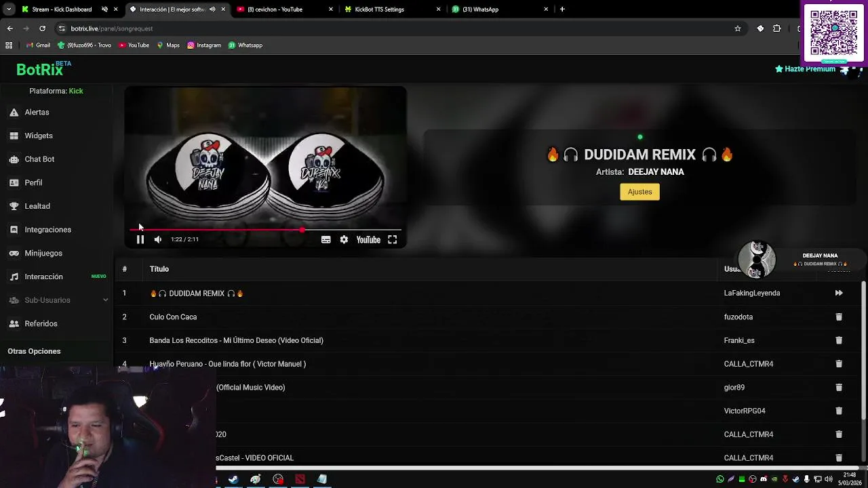Open video player settings gear
868x488 pixels.
344,239
